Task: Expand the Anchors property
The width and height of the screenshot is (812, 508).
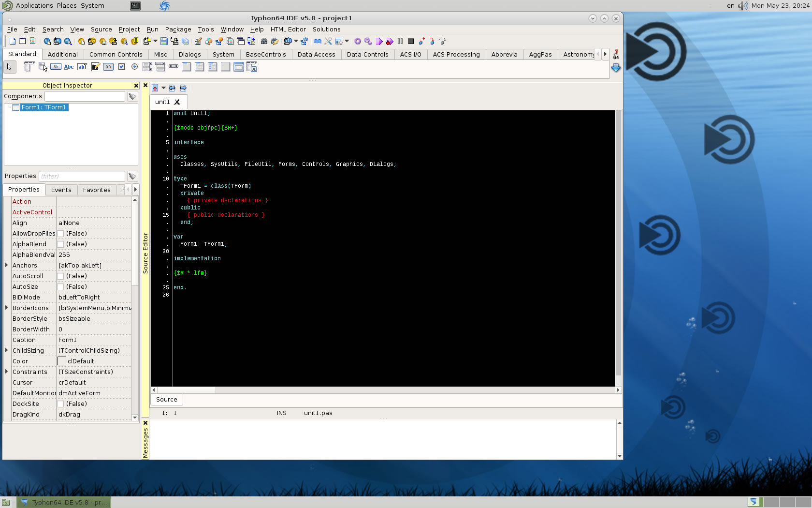Action: click(7, 265)
